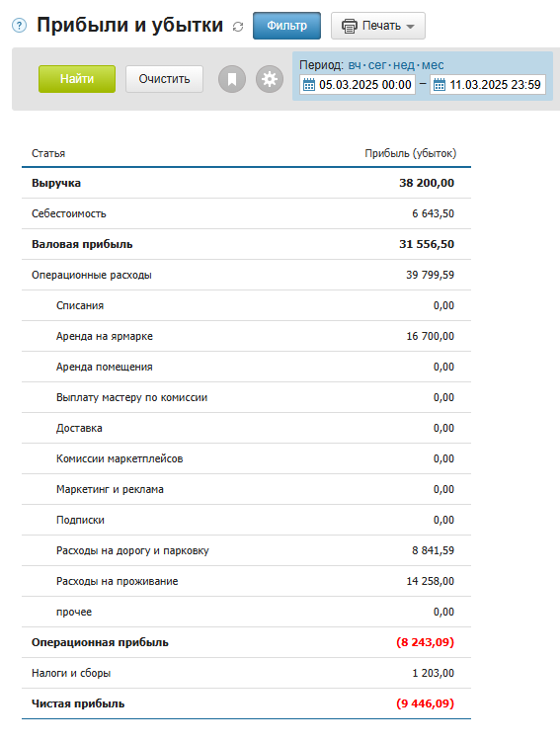Select the Аренда помещения row
This screenshot has height=743, width=560.
(x=246, y=367)
